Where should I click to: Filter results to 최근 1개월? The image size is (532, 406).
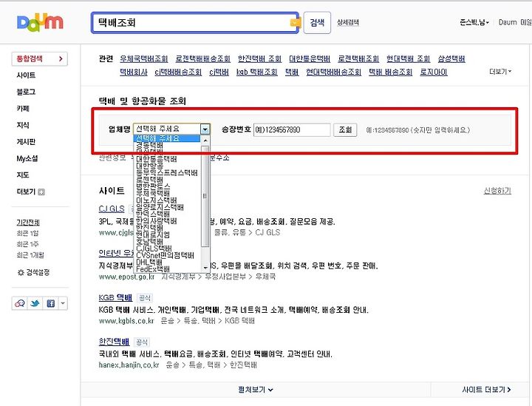(x=30, y=255)
